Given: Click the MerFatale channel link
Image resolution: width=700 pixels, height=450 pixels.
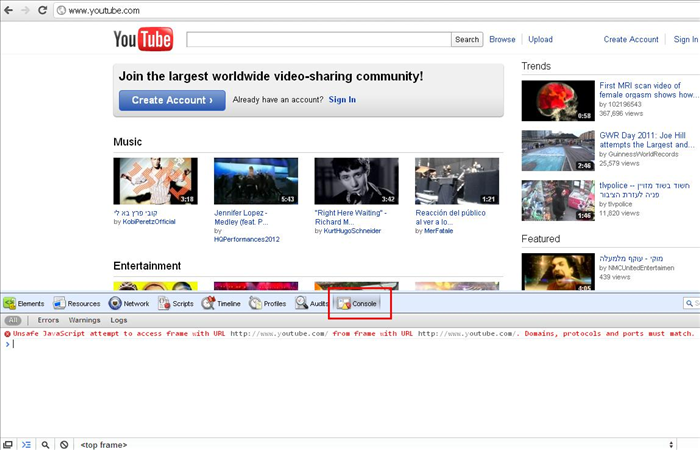Looking at the screenshot, I should coord(438,231).
